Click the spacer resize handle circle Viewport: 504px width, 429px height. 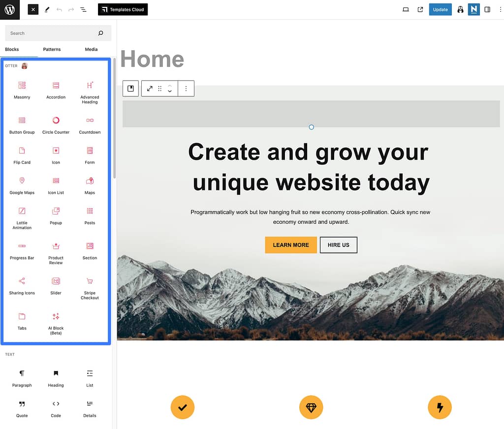311,127
